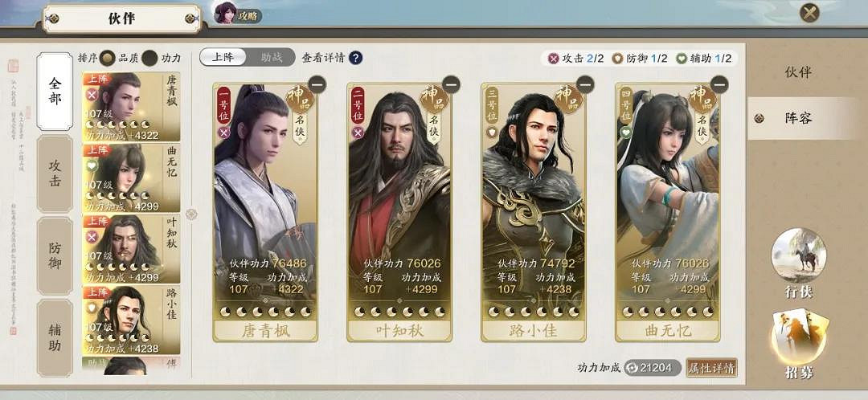Screen dimensions: 868x400
Task: Open the 行侠 horse rider icon
Action: pyautogui.click(x=798, y=255)
